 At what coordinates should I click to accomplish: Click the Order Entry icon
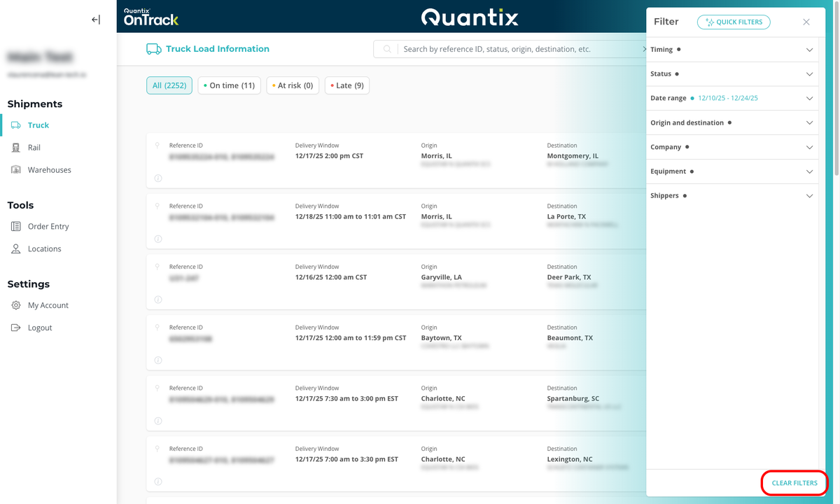pyautogui.click(x=16, y=227)
